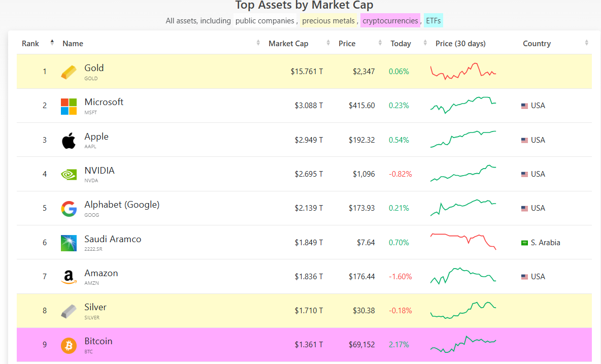The image size is (601, 364).
Task: Click the USA flag in Microsoft row
Action: coord(524,106)
